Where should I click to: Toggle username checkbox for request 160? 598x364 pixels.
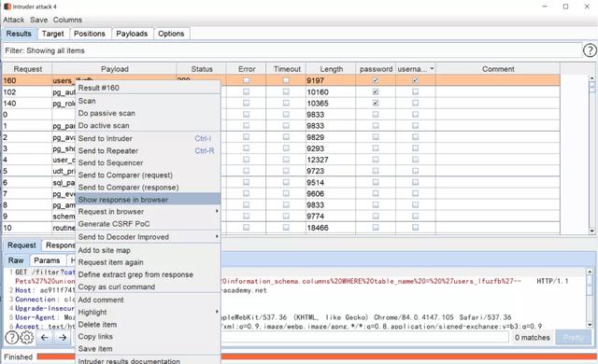click(415, 80)
